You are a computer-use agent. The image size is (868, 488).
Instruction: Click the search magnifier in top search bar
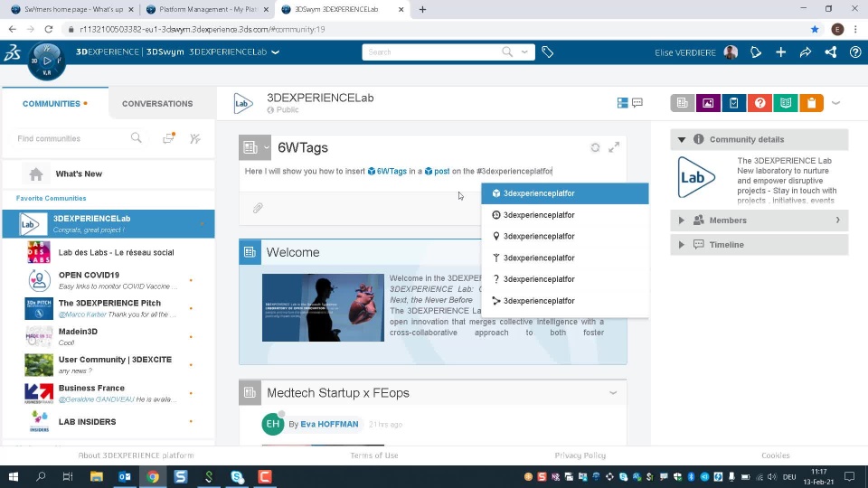(x=507, y=52)
